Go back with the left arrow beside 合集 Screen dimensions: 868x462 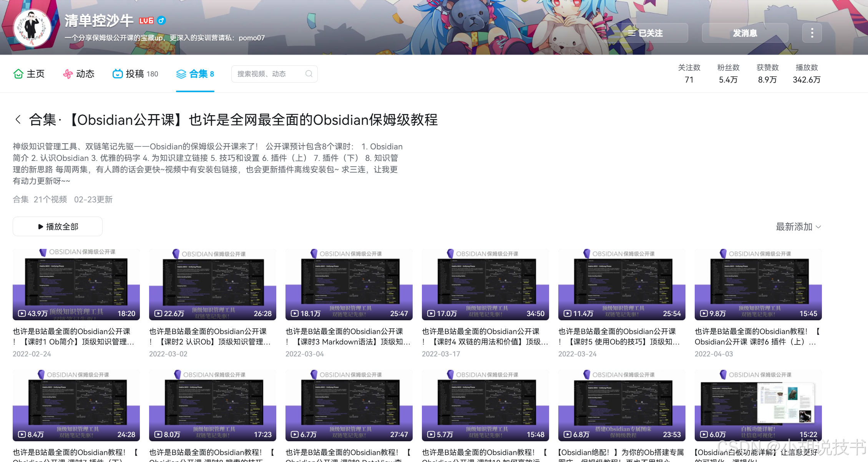(x=18, y=119)
